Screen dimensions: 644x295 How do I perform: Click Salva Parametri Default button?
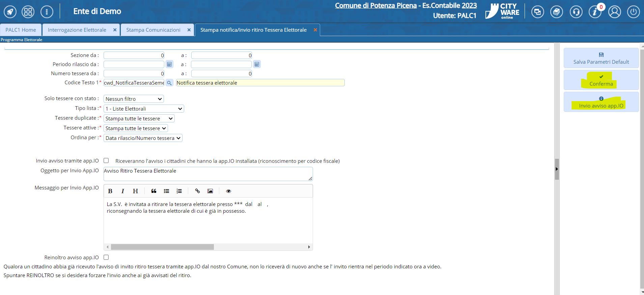[x=601, y=58]
